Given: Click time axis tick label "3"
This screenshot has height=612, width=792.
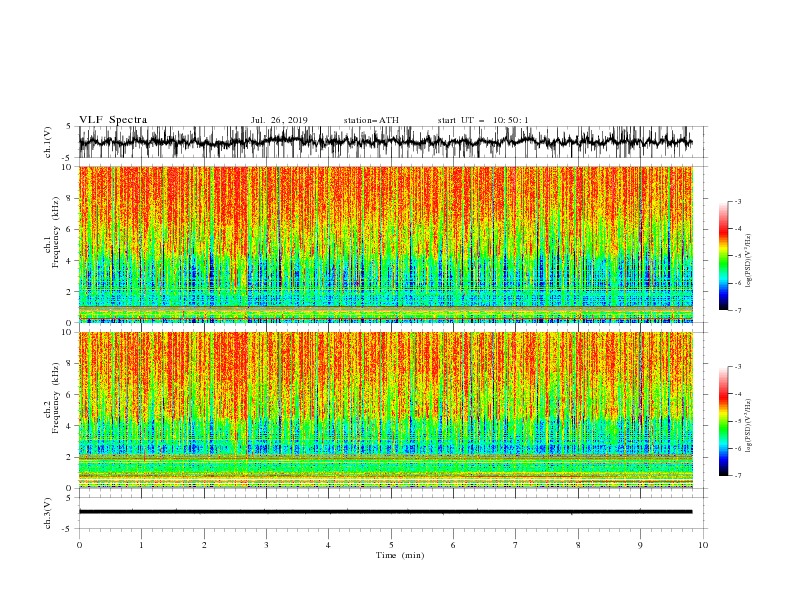Looking at the screenshot, I should tap(266, 545).
